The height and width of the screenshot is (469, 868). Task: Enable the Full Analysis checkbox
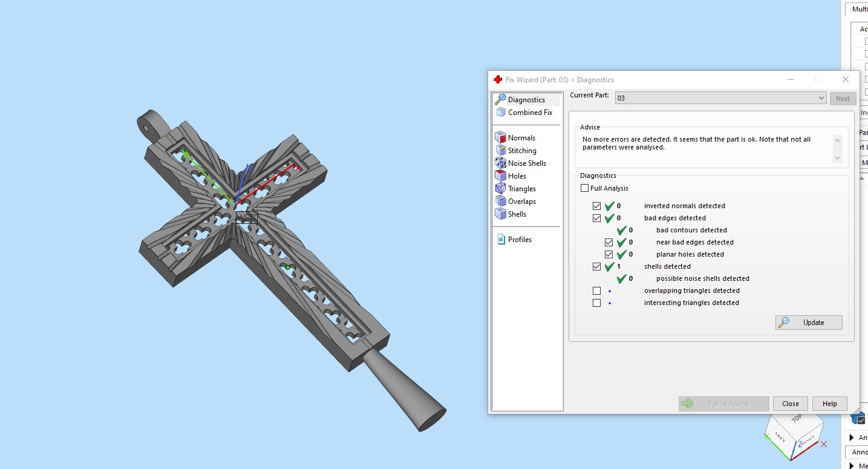click(584, 188)
